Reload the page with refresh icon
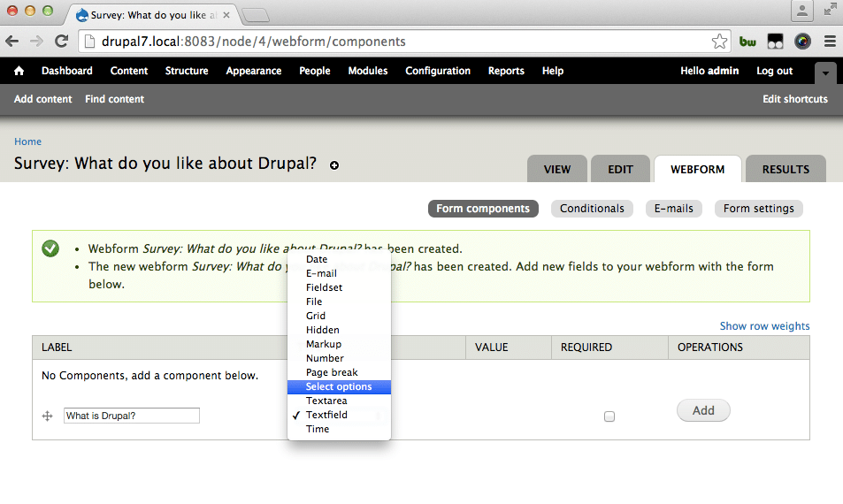The height and width of the screenshot is (504, 843). point(61,42)
